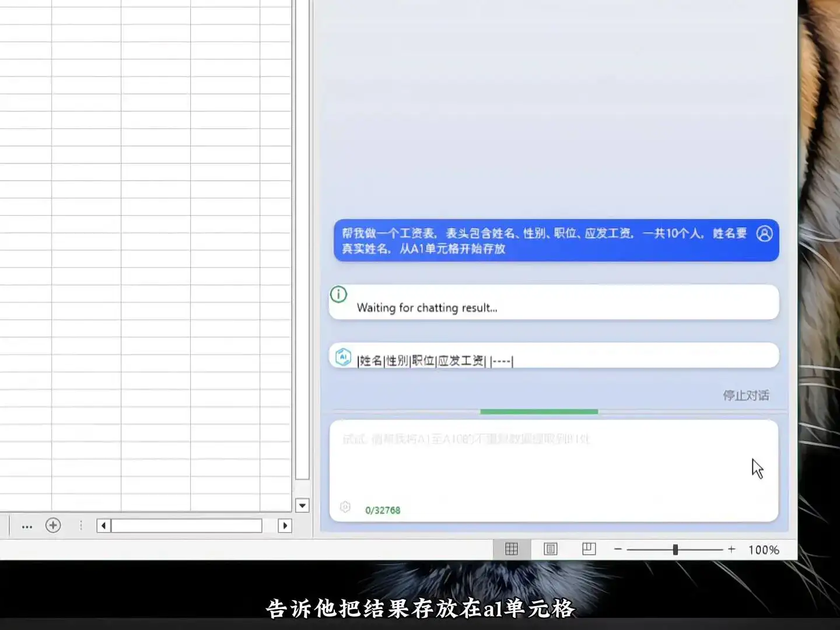840x630 pixels.
Task: Click the AI assistant hexagon icon beside the response
Action: coord(344,356)
